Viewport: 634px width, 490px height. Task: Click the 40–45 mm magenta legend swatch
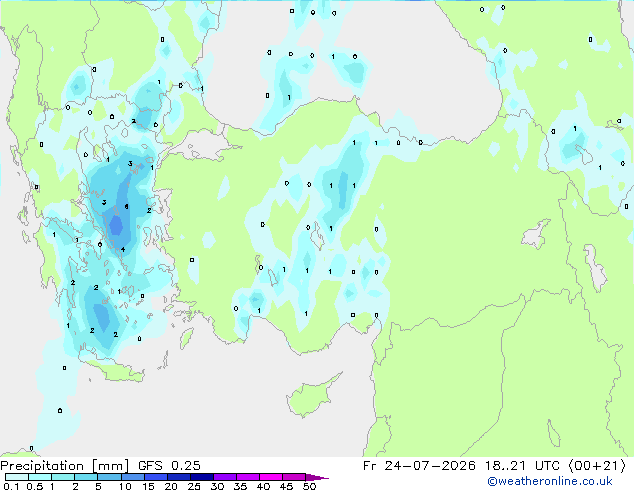pos(271,477)
